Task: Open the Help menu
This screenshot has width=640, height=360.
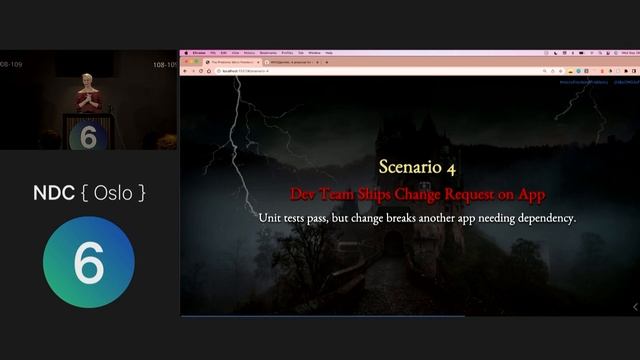Action: tap(329, 53)
